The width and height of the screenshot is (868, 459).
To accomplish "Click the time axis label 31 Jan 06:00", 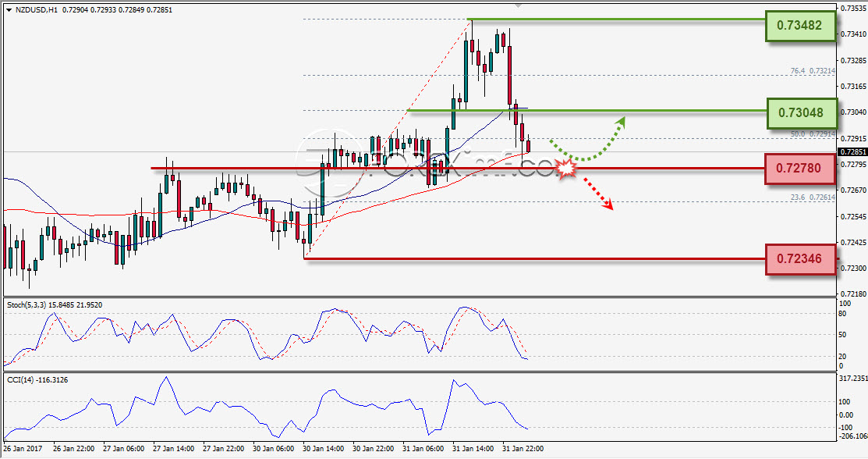I will (423, 449).
